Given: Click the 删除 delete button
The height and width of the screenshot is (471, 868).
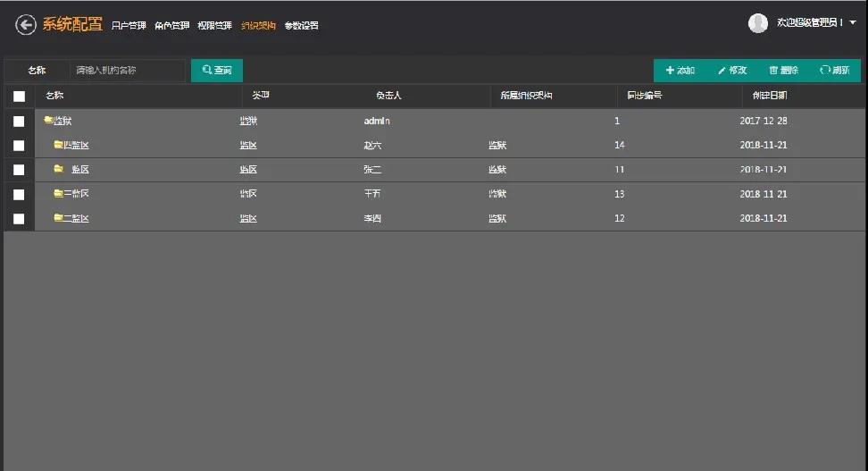Looking at the screenshot, I should click(784, 71).
